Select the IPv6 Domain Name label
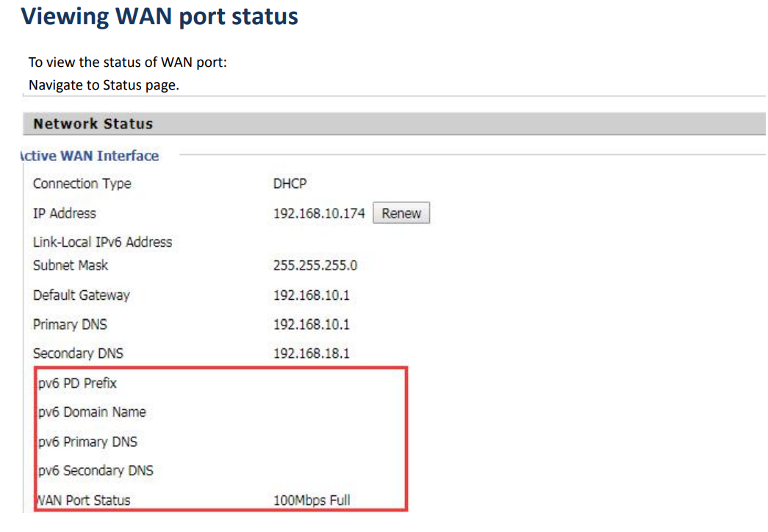768x532 pixels. point(92,412)
